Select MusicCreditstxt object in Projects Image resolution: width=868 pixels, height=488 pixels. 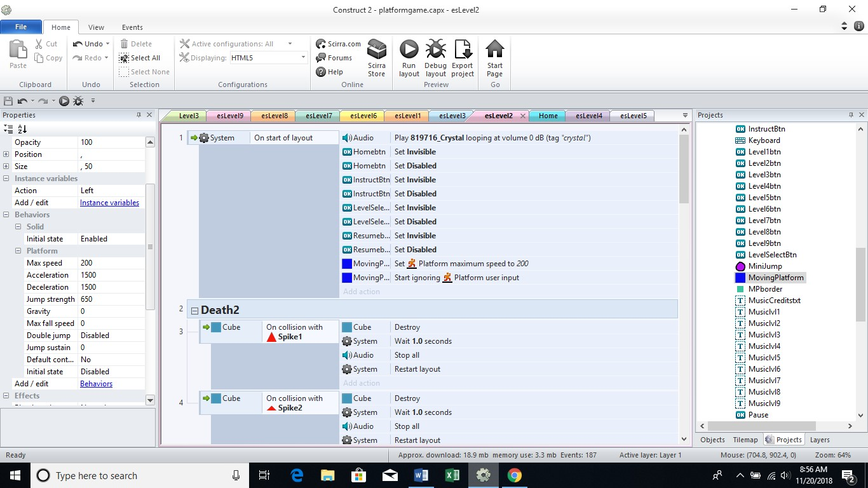768,301
